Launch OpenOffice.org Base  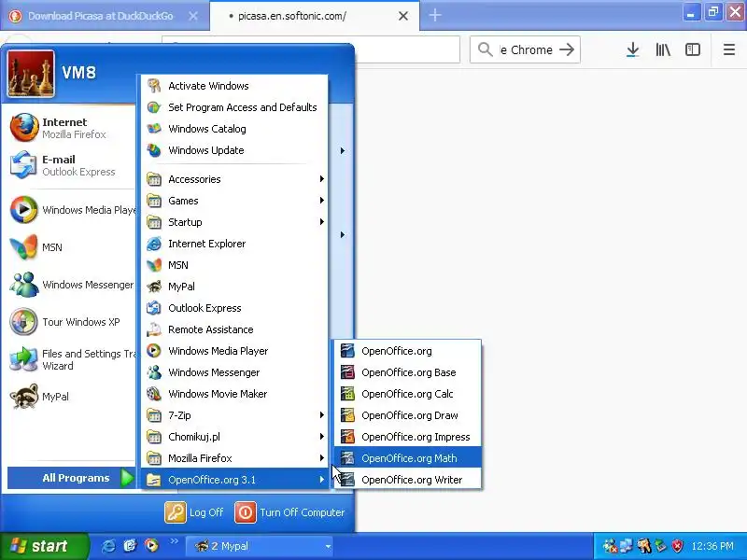tap(408, 372)
